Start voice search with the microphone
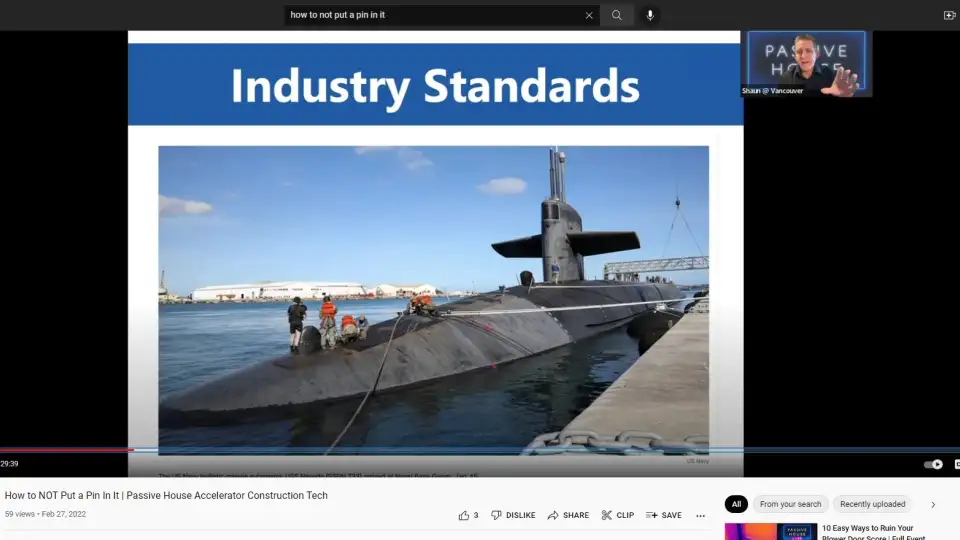 click(650, 15)
